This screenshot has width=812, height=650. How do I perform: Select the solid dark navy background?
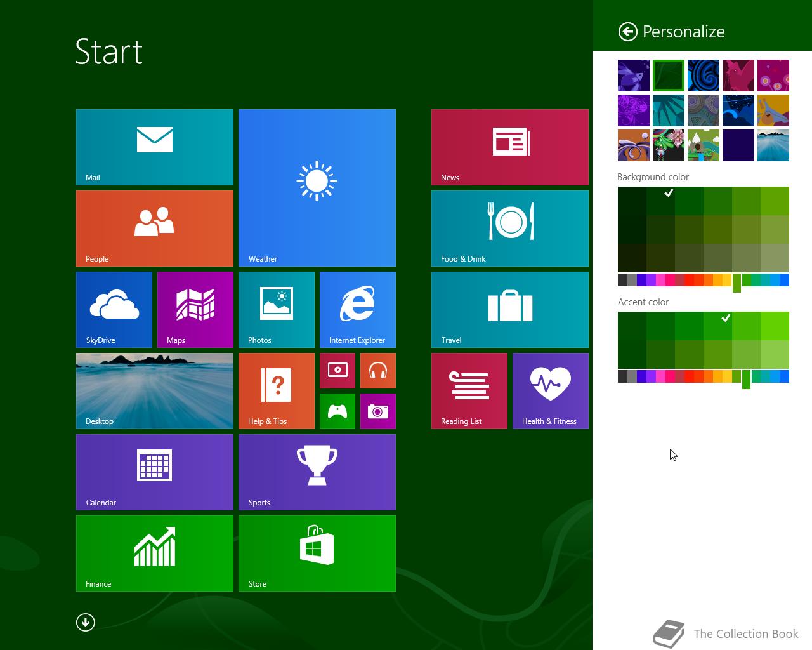[x=738, y=145]
